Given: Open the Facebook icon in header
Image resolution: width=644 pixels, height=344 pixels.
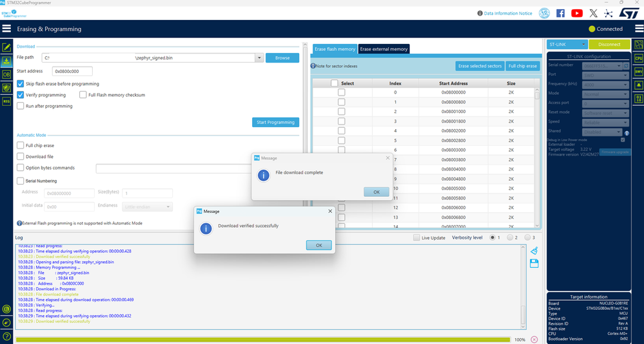Looking at the screenshot, I should (560, 13).
